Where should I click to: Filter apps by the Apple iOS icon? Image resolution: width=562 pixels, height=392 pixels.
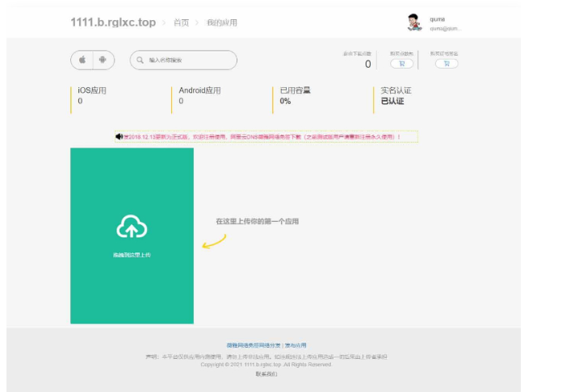(x=82, y=60)
